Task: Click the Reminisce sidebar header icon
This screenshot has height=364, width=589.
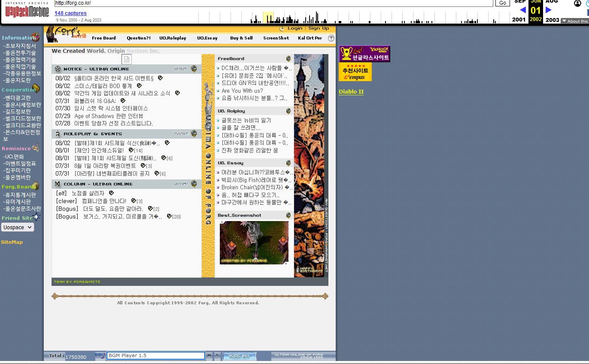Action: click(35, 147)
